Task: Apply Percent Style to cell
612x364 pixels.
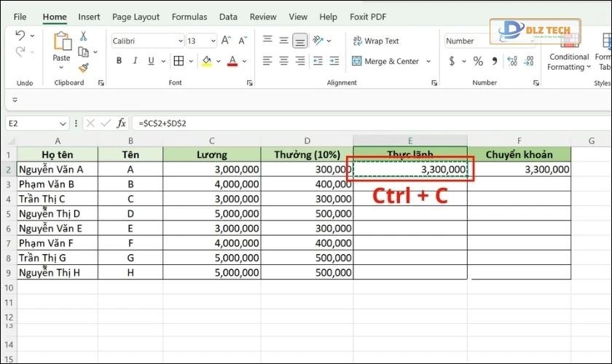Action: coord(478,61)
